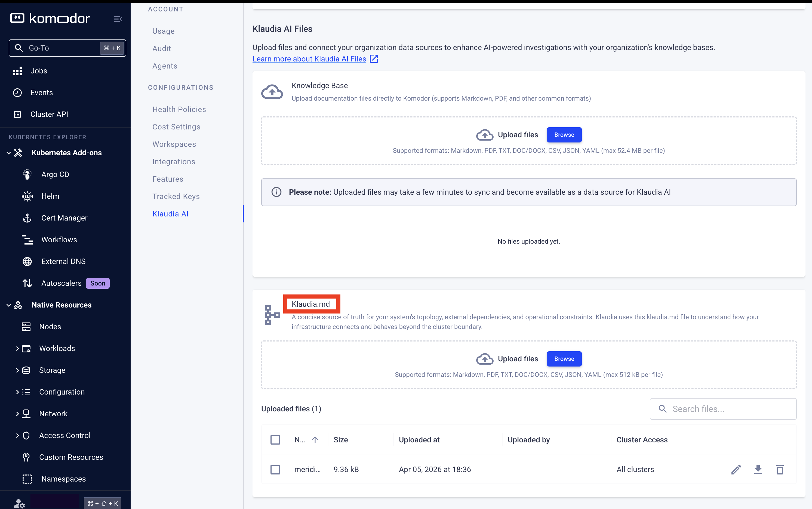Image resolution: width=812 pixels, height=509 pixels.
Task: Focus the Search files input field
Action: [728, 409]
